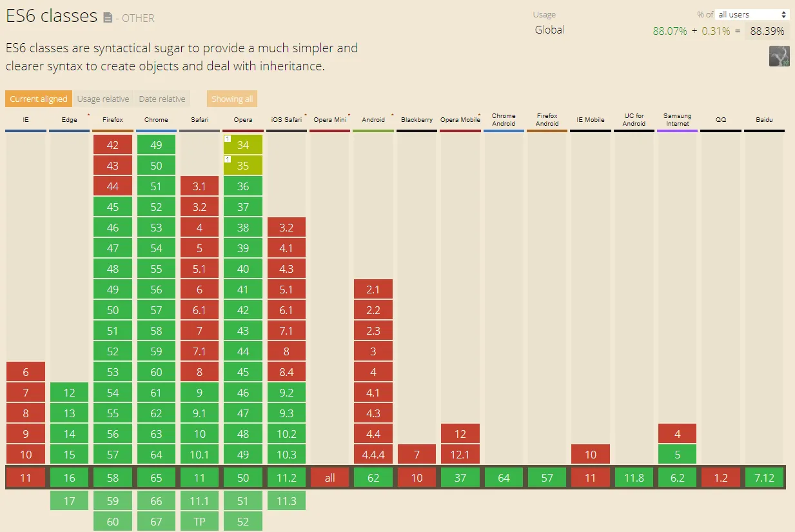
Task: Click the UC for Android 11.8 cell
Action: 634,478
